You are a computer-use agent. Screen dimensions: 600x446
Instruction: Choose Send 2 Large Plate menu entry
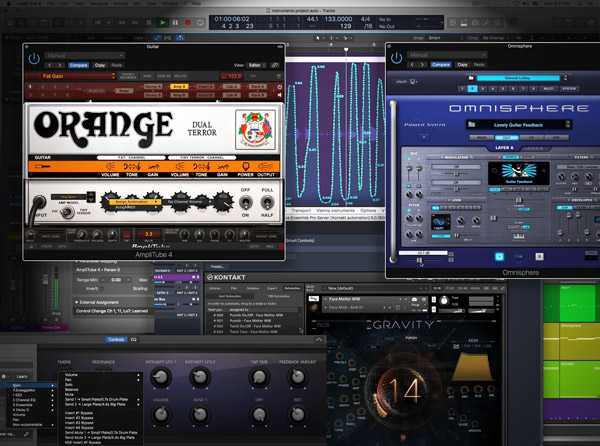click(95, 404)
